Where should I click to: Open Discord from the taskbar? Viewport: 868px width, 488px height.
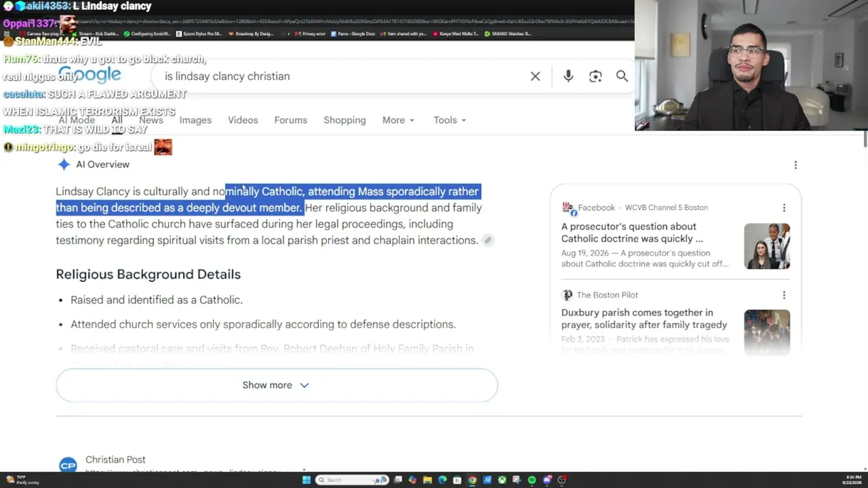click(547, 480)
